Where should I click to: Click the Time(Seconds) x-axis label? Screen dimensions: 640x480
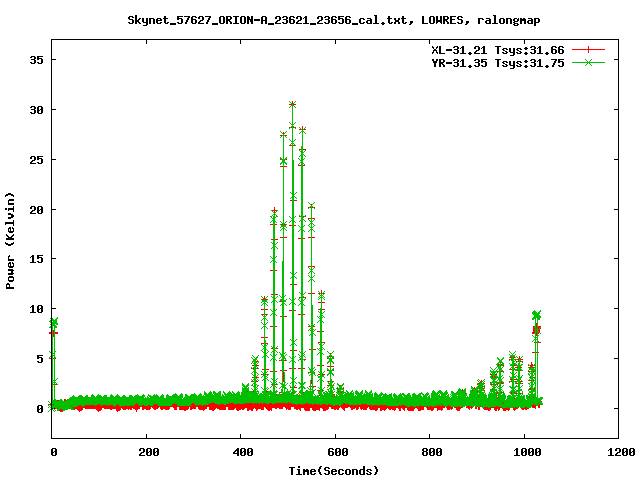[334, 471]
